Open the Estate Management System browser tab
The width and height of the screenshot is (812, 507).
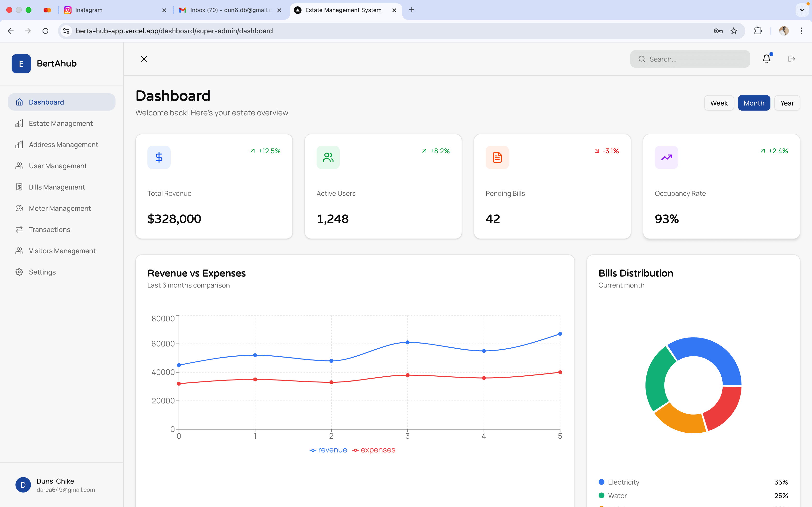(343, 10)
